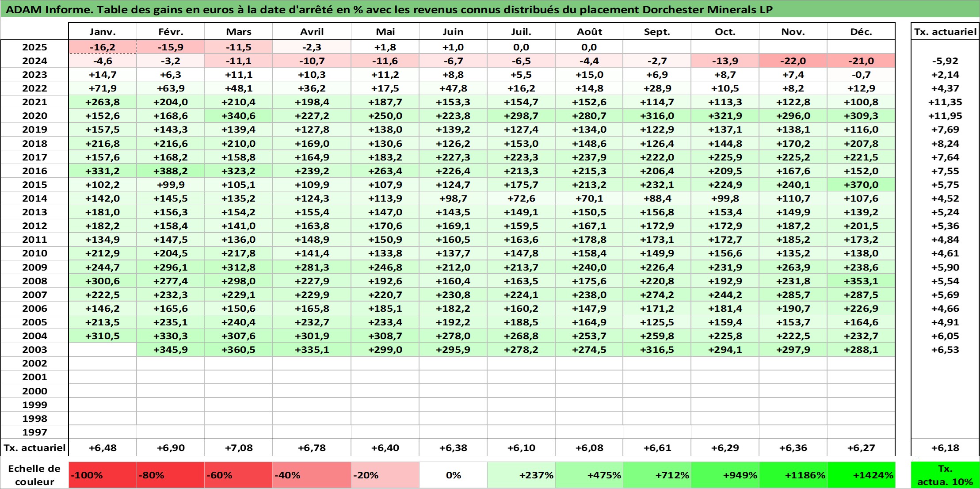Click the 'Echelle de couleur' label
Image resolution: width=980 pixels, height=489 pixels.
[x=34, y=475]
